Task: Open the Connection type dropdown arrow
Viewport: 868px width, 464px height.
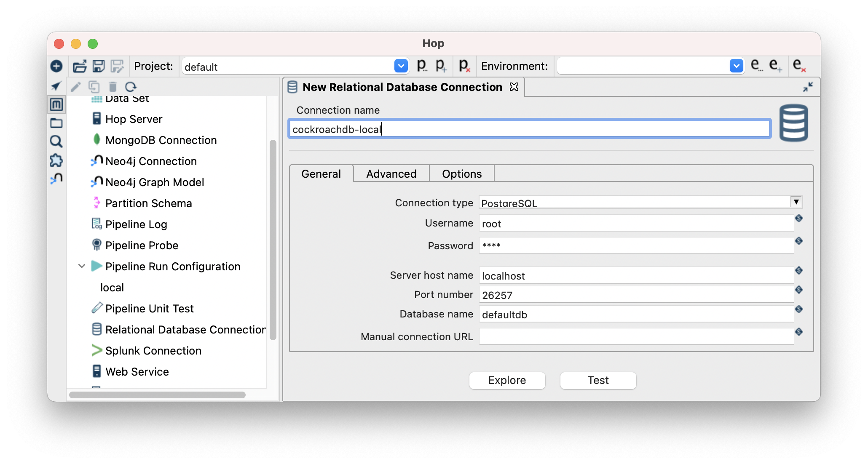Action: (x=796, y=202)
